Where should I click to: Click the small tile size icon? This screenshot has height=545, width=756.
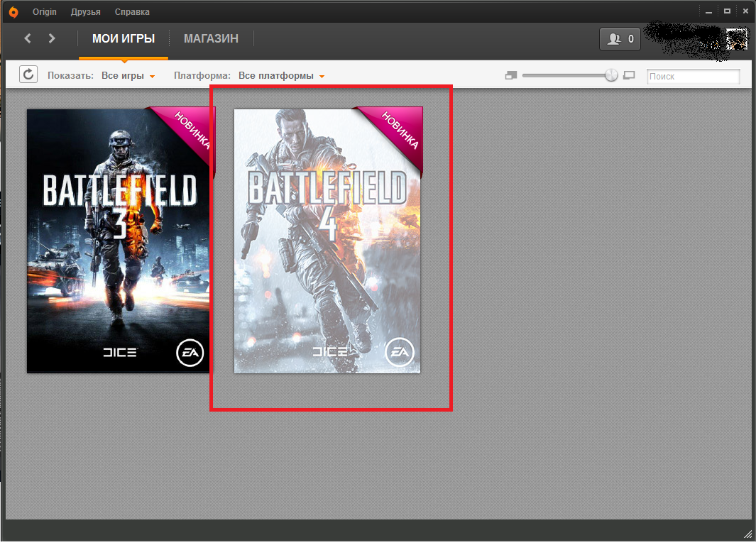[510, 76]
